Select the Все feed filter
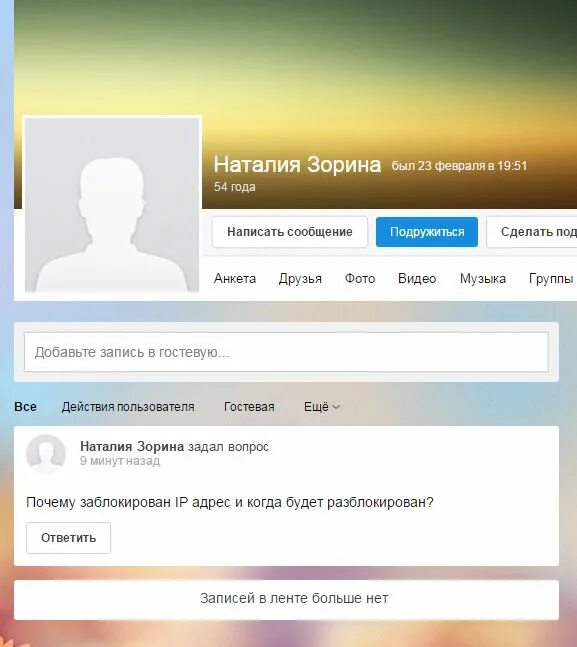The width and height of the screenshot is (577, 647). pos(25,407)
